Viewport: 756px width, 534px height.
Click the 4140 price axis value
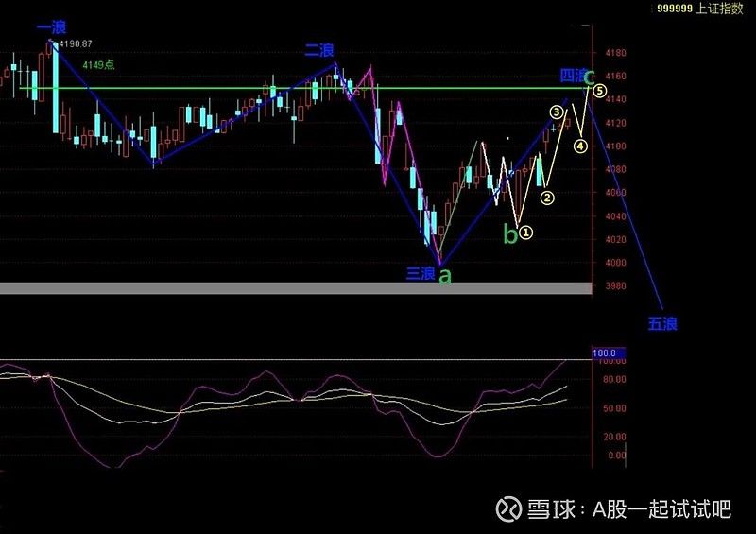(616, 99)
